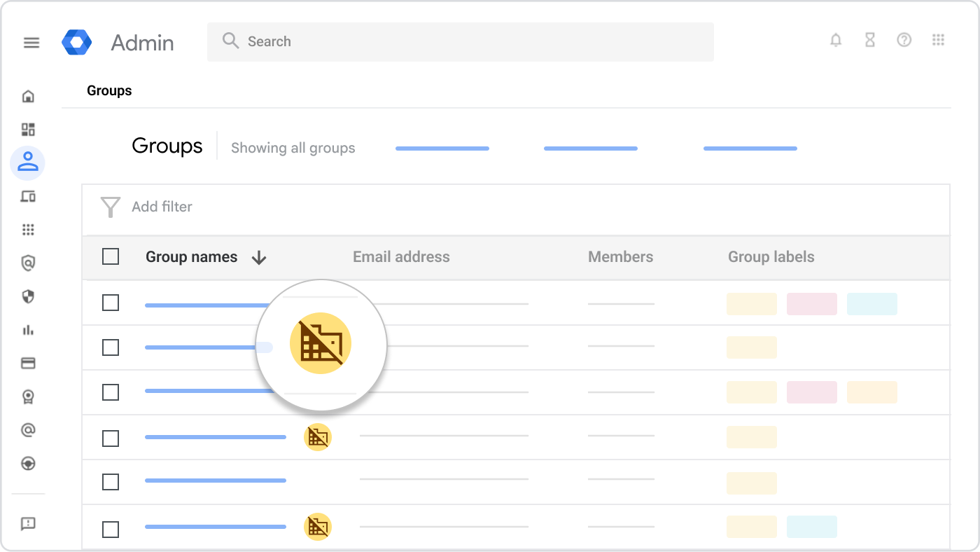Click the Group labels column header
The image size is (980, 552).
point(771,257)
